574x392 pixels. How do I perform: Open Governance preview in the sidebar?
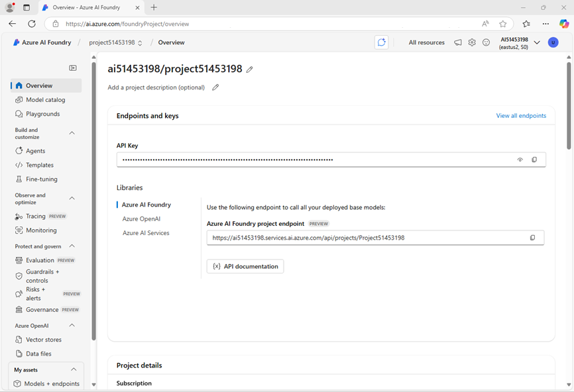(46, 310)
